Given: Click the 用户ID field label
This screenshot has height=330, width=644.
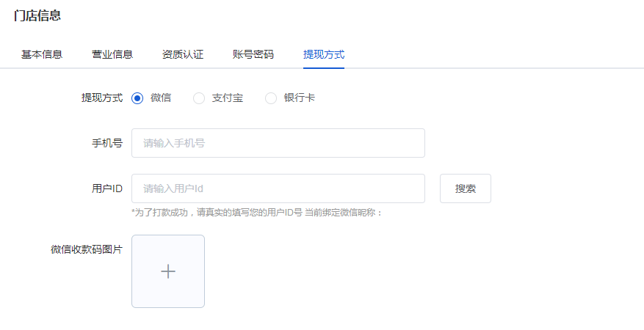Looking at the screenshot, I should tap(106, 188).
